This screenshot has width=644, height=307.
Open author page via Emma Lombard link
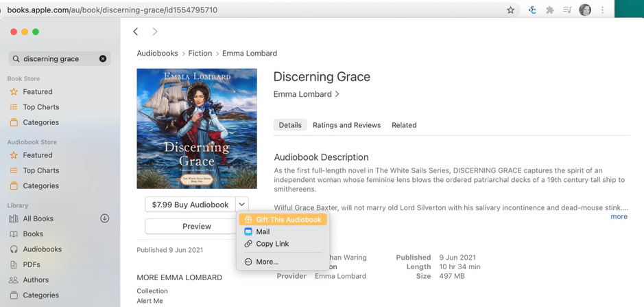point(306,94)
